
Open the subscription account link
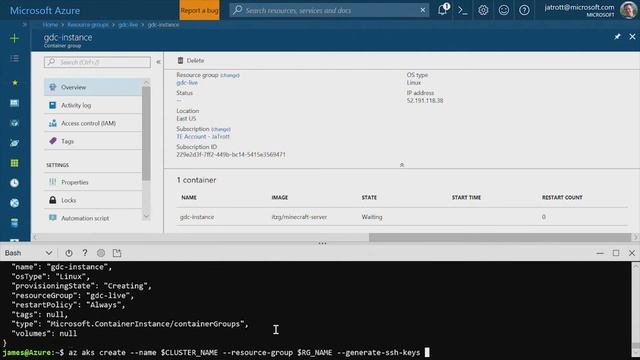click(x=203, y=137)
